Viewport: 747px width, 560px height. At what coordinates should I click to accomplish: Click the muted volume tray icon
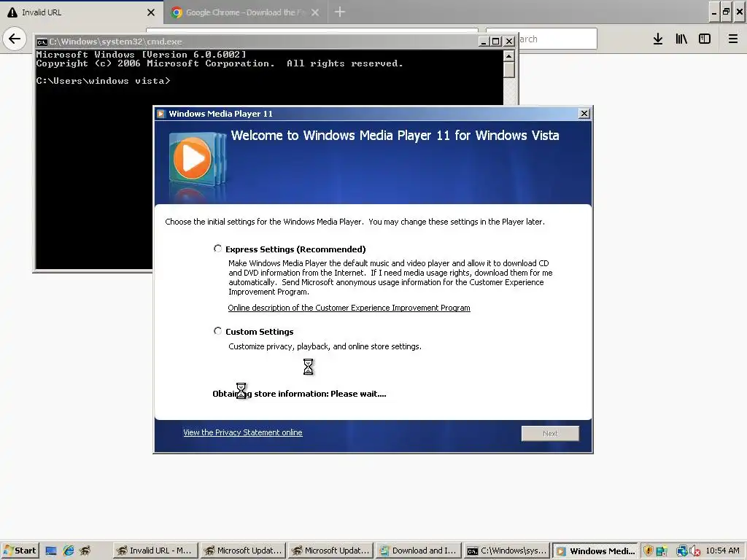point(694,551)
